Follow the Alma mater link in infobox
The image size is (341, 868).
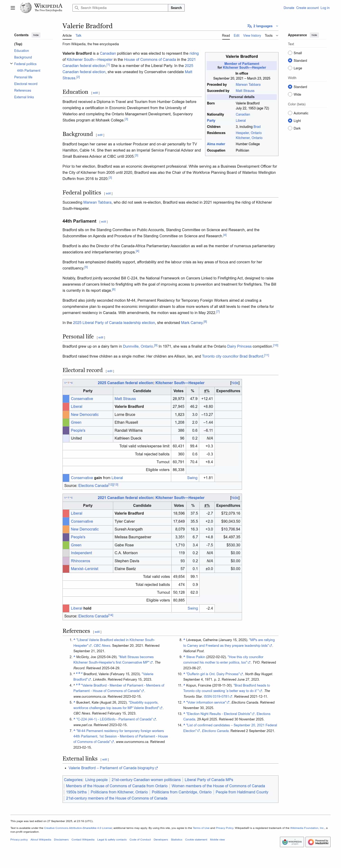(x=216, y=144)
